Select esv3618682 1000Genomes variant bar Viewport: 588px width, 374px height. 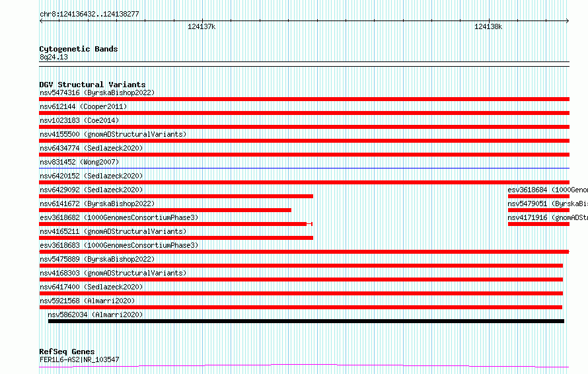pos(176,224)
